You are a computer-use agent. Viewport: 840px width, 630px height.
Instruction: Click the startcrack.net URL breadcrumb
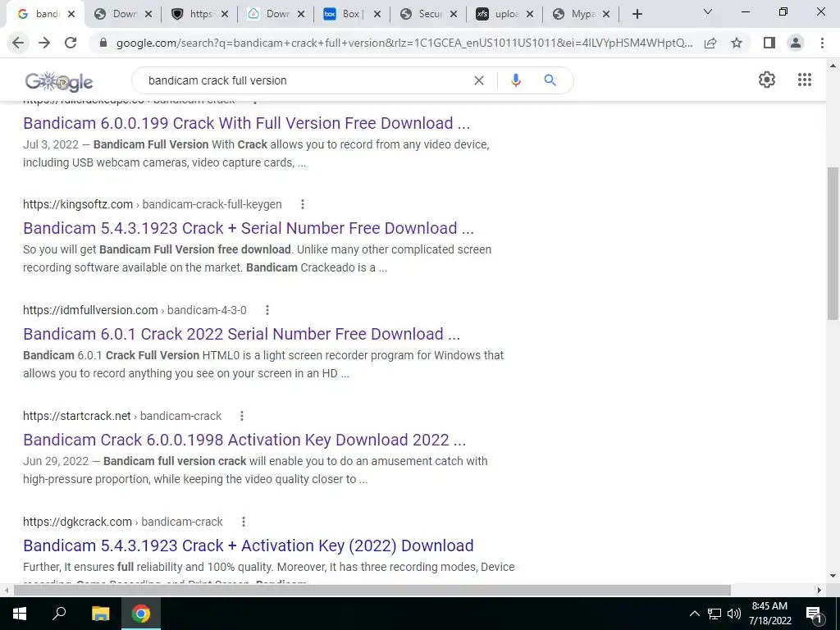pos(122,416)
